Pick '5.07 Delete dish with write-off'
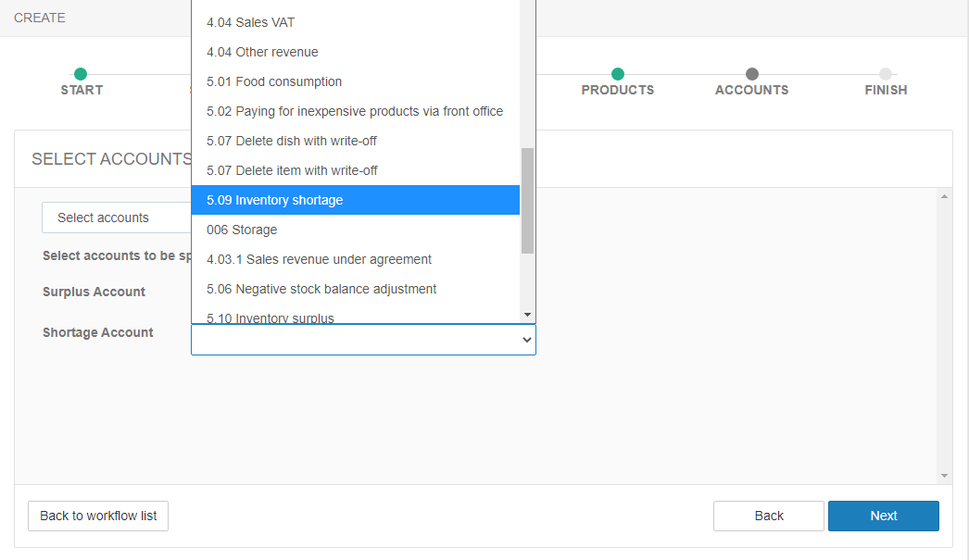This screenshot has height=560, width=969. point(355,141)
